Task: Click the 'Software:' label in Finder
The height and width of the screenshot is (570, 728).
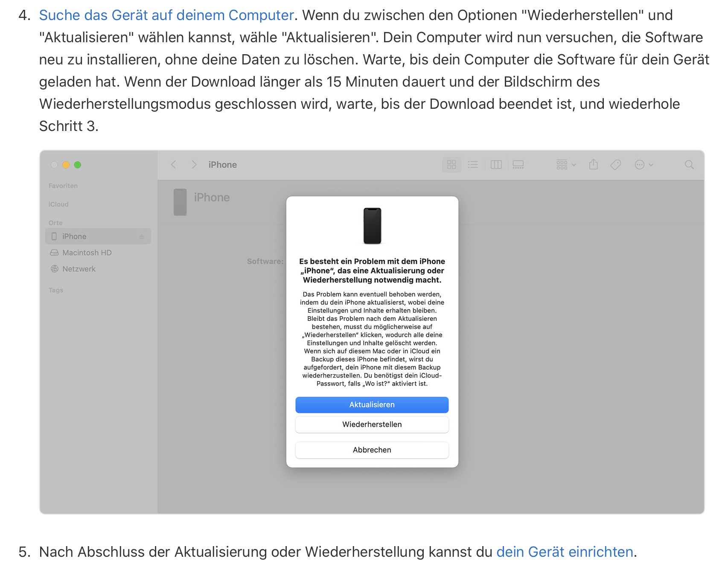Action: pyautogui.click(x=265, y=261)
